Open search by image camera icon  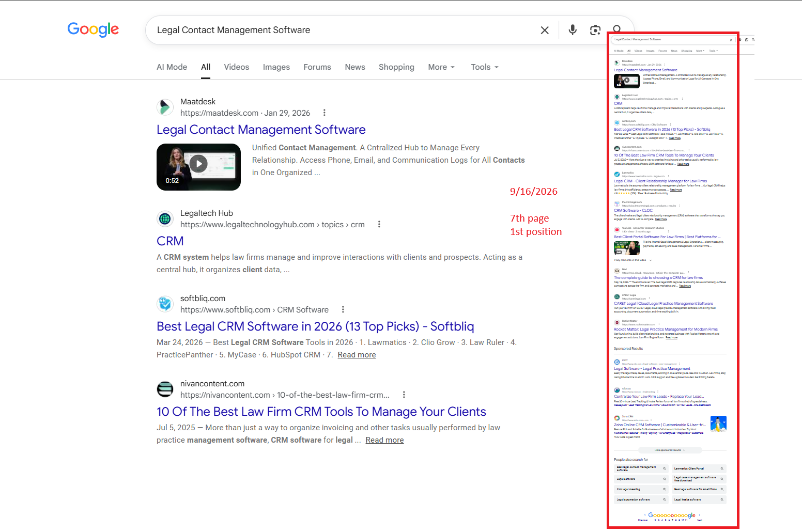(x=595, y=30)
